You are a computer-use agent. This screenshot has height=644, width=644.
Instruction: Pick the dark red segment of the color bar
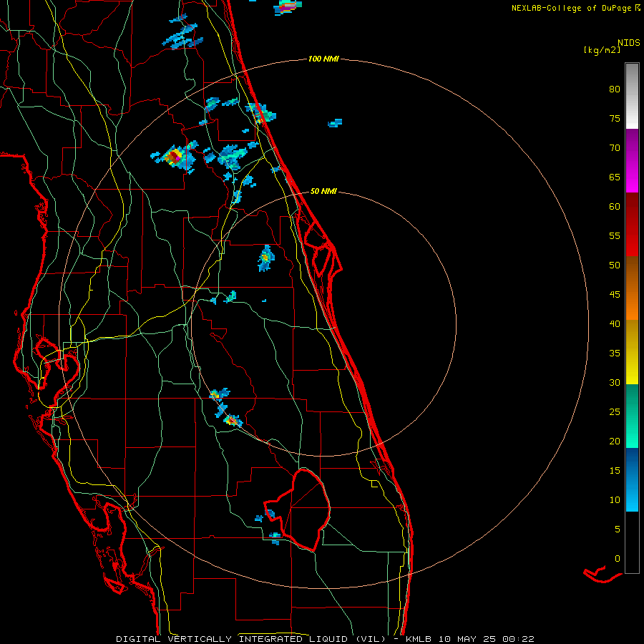tap(632, 224)
